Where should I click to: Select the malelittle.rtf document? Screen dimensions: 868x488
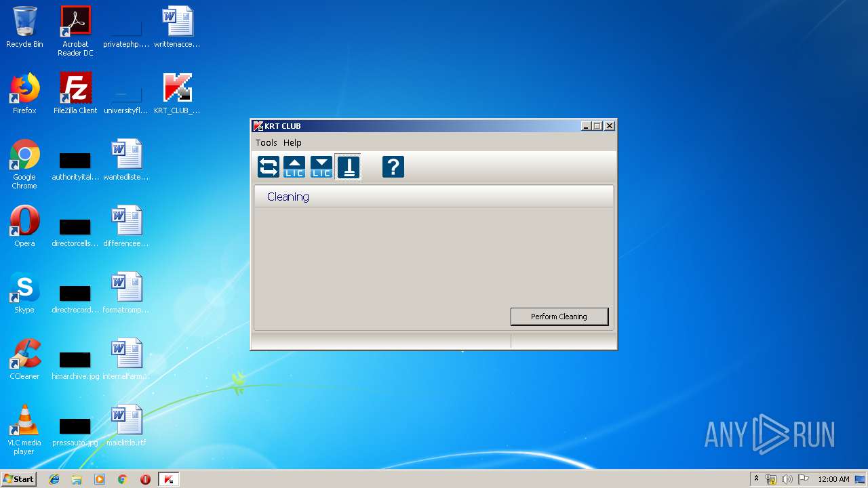tap(126, 426)
